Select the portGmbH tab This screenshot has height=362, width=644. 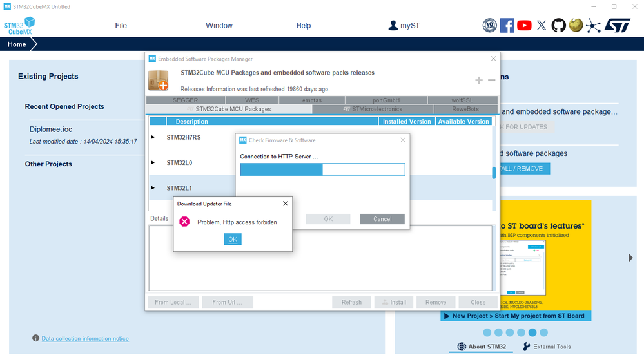click(x=386, y=100)
